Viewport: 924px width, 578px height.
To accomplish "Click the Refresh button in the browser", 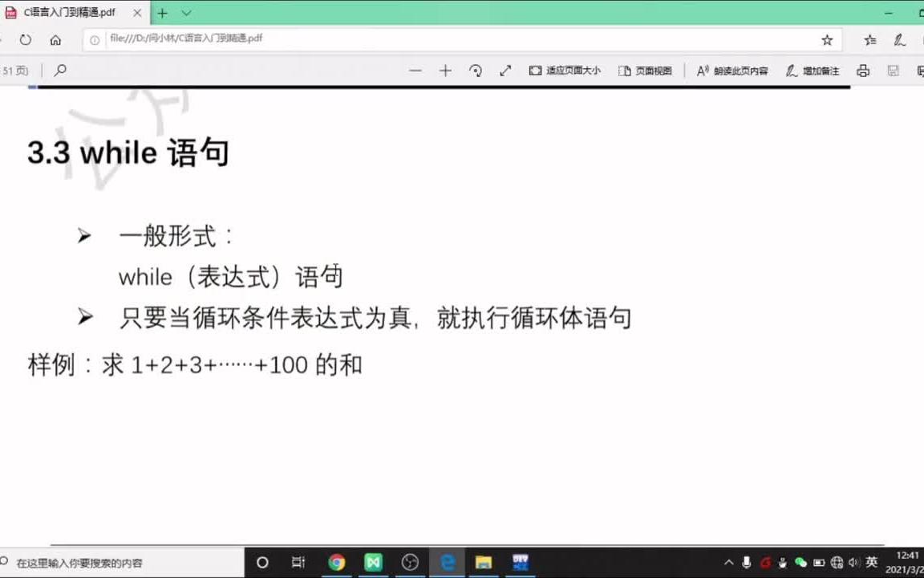I will (26, 39).
